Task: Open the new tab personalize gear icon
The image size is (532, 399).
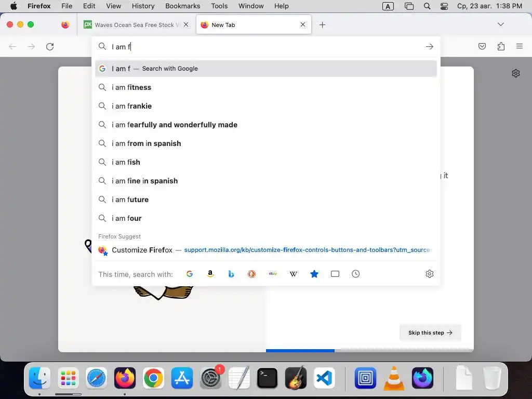Action: tap(516, 73)
